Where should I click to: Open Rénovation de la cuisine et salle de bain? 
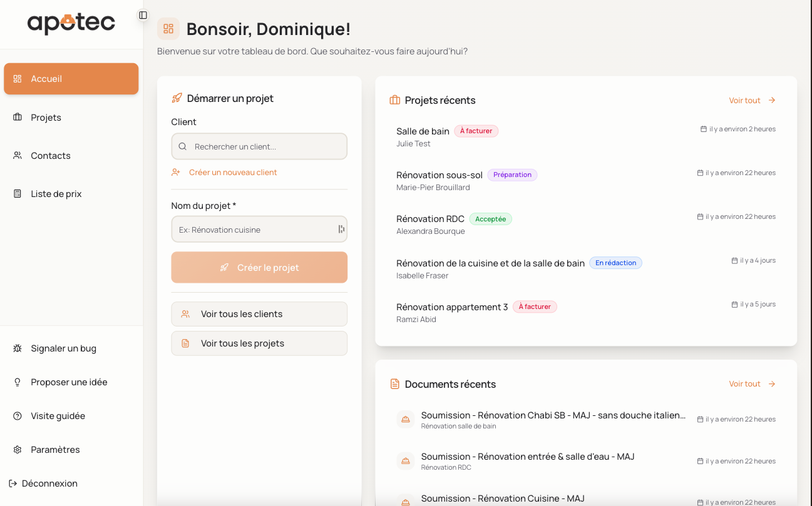click(490, 263)
